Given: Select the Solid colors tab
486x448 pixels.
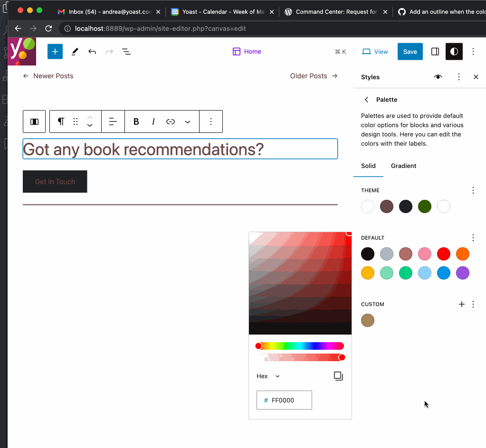Looking at the screenshot, I should 368,166.
